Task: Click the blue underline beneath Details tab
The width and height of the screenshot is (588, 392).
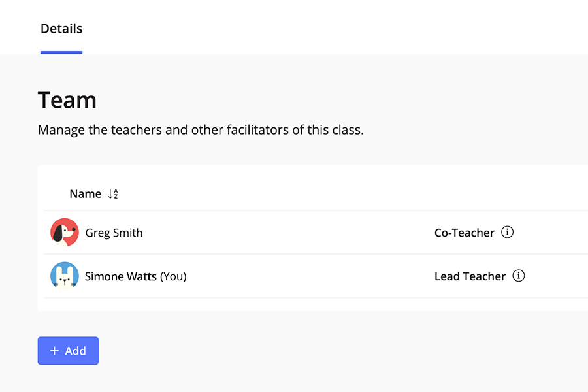Action: coord(61,52)
